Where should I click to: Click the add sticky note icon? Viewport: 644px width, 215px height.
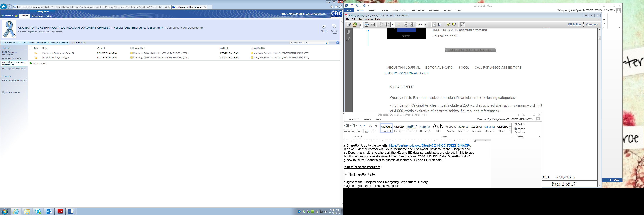click(448, 25)
